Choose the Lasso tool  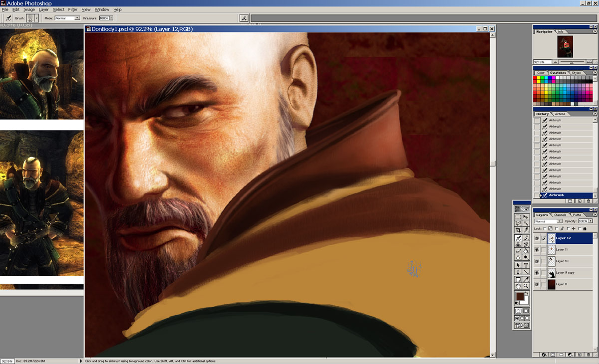(518, 223)
